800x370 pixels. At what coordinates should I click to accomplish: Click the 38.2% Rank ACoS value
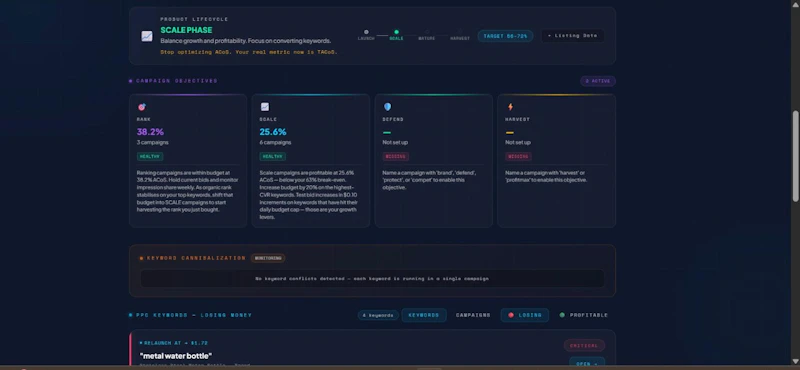(x=150, y=132)
